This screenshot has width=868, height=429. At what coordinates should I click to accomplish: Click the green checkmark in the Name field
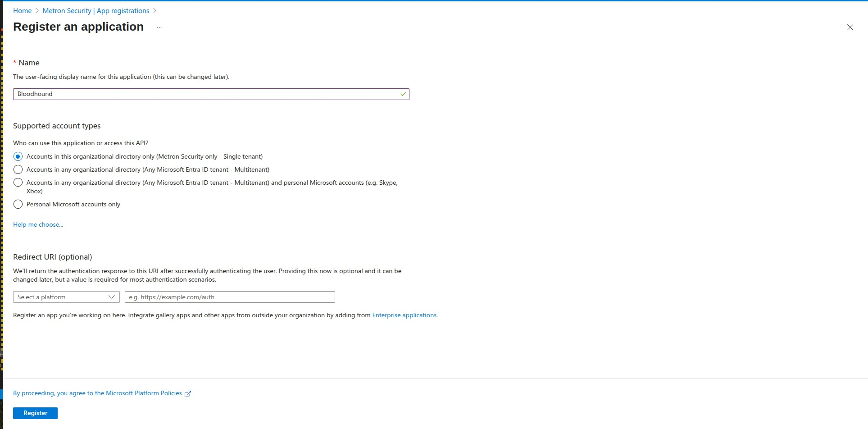click(x=402, y=94)
